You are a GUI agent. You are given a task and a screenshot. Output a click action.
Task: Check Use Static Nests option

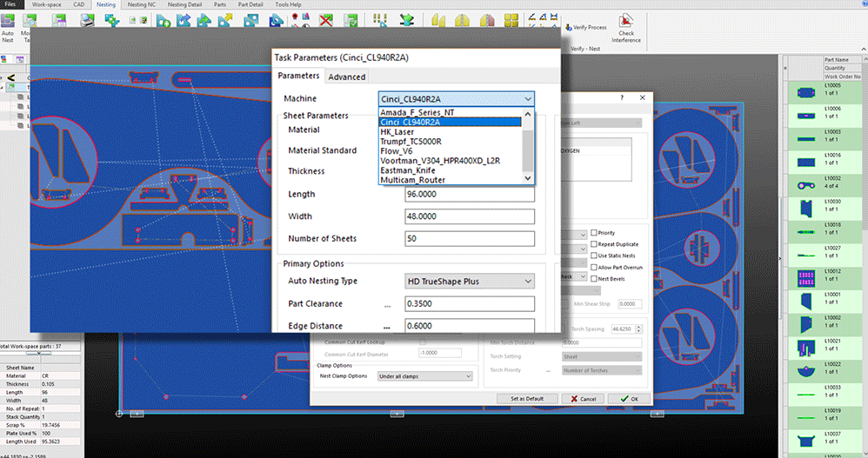[x=593, y=256]
